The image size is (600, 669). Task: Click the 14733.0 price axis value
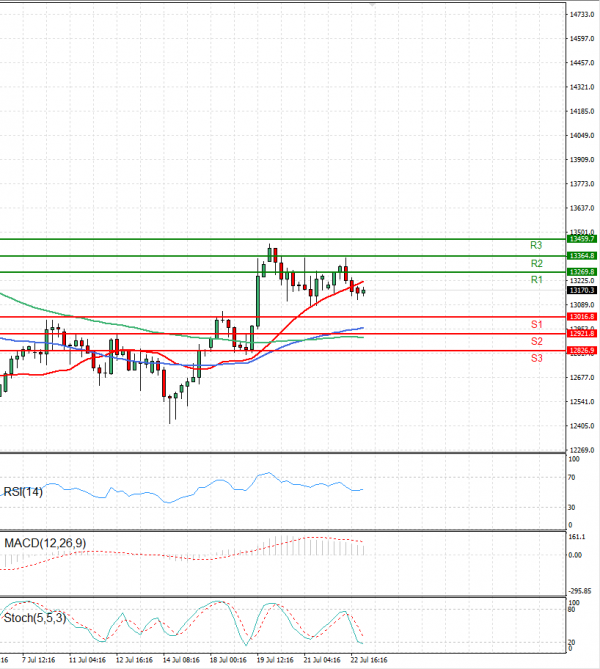[x=582, y=15]
